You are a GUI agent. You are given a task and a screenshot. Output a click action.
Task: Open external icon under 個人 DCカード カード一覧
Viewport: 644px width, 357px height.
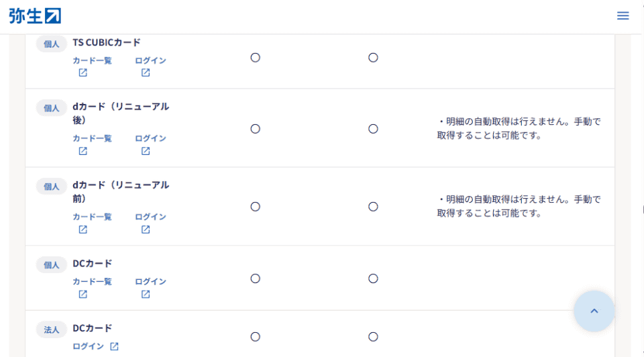coord(83,295)
